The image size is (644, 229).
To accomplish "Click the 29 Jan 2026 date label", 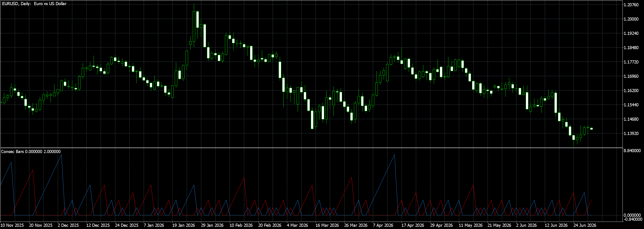I will tap(212, 225).
